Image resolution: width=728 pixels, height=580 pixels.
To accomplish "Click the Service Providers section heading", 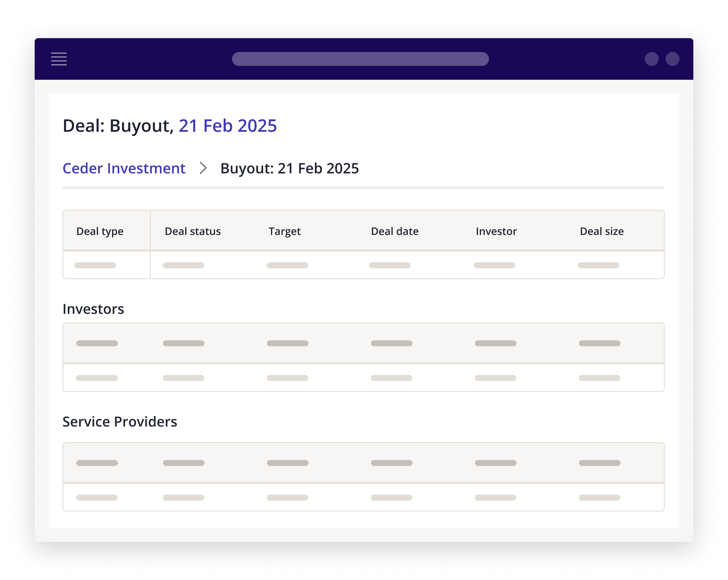I will coord(120,422).
